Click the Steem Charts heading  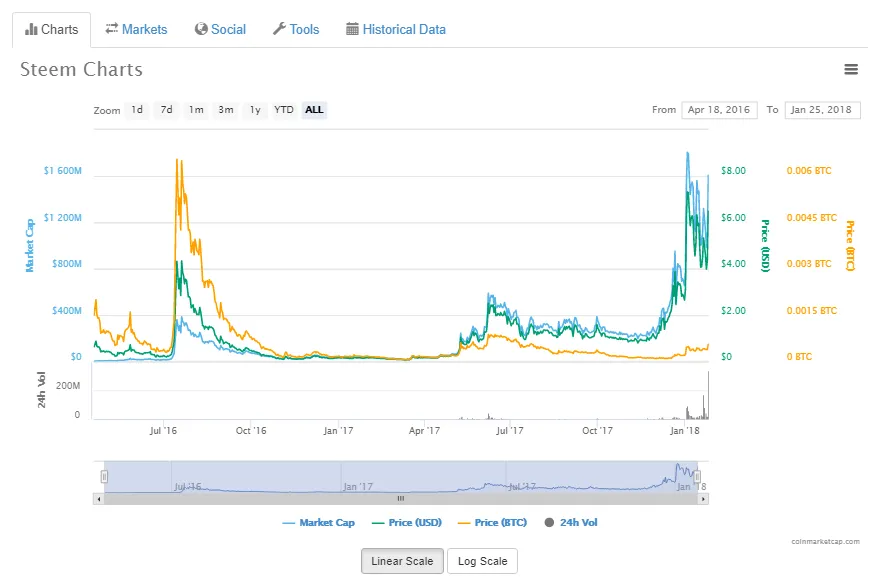[x=81, y=69]
